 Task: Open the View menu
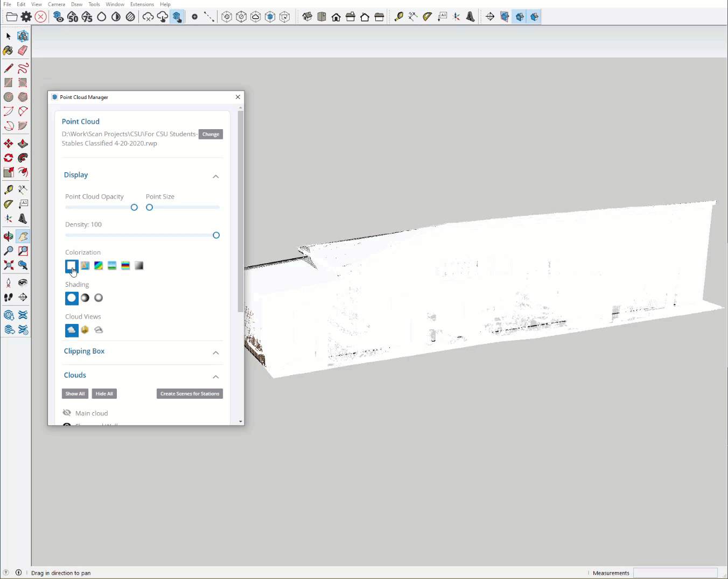37,4
